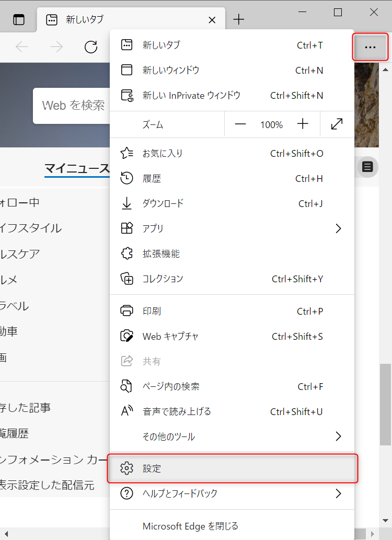Click the ダウンロード arrow icon
This screenshot has width=392, height=540.
[126, 203]
